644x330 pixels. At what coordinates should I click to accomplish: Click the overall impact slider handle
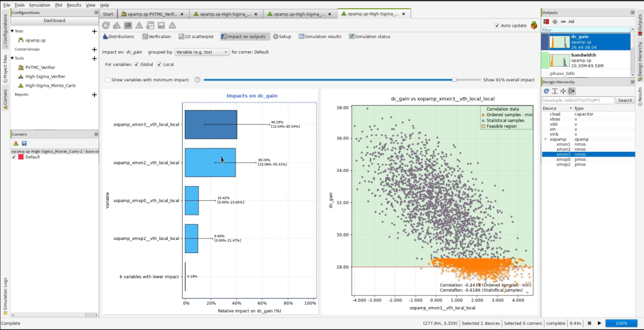[x=454, y=80]
